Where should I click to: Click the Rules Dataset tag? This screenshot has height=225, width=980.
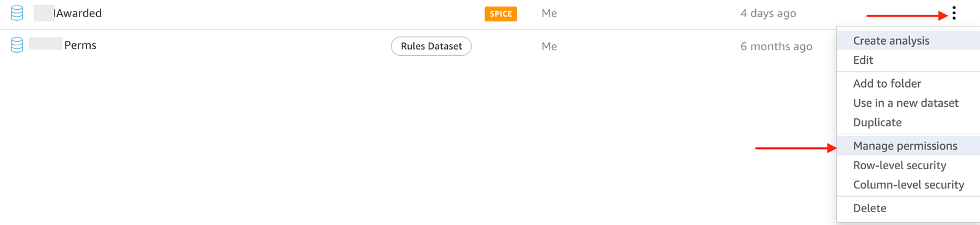(x=431, y=46)
